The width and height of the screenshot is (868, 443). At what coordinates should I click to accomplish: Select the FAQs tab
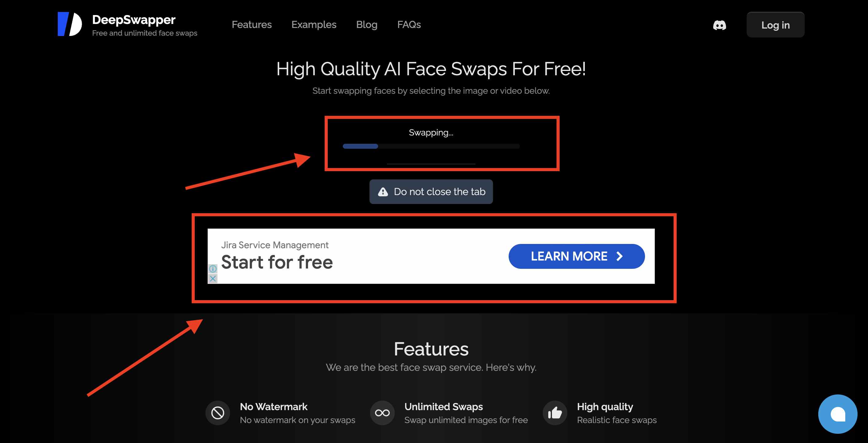tap(408, 24)
